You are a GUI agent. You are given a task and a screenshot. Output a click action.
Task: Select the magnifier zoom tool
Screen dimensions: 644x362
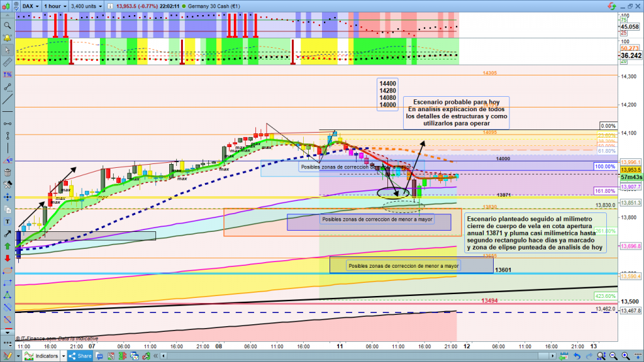pos(8,26)
